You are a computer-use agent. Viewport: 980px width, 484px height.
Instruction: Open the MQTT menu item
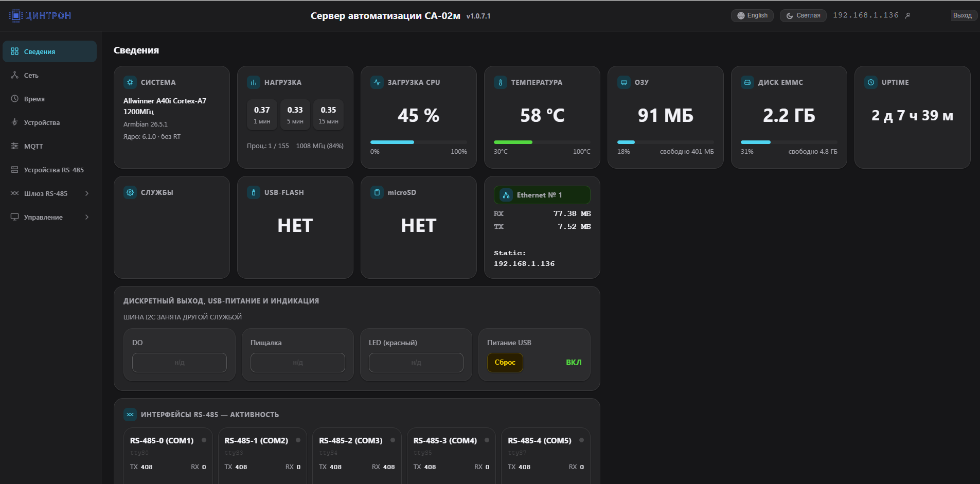click(49, 146)
